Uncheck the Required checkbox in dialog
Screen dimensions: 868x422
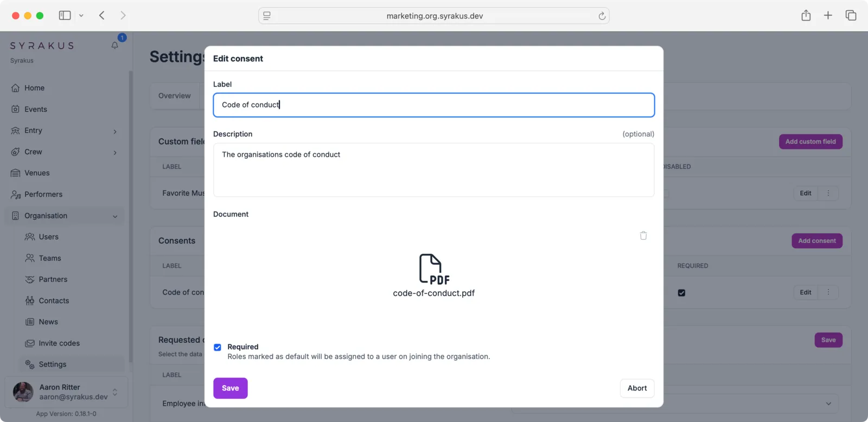tap(218, 347)
